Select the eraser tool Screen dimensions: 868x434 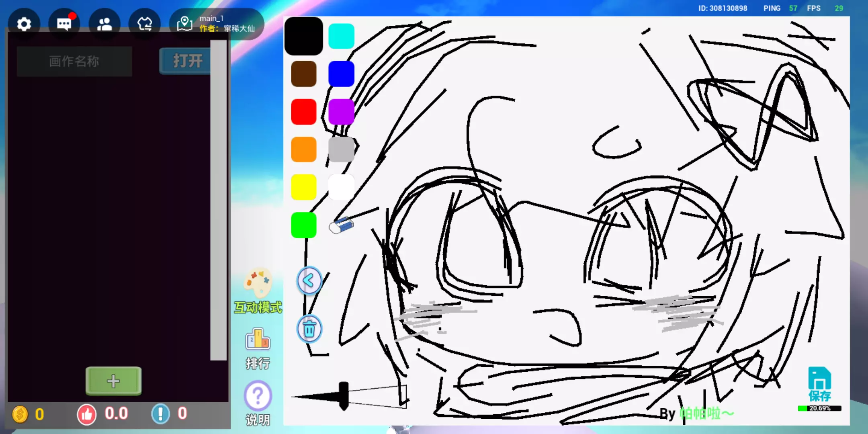(342, 225)
